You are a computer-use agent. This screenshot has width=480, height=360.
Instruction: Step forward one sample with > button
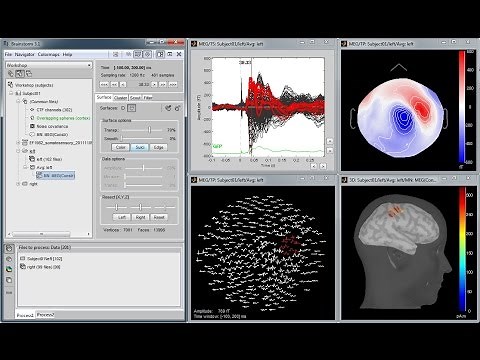point(154,85)
